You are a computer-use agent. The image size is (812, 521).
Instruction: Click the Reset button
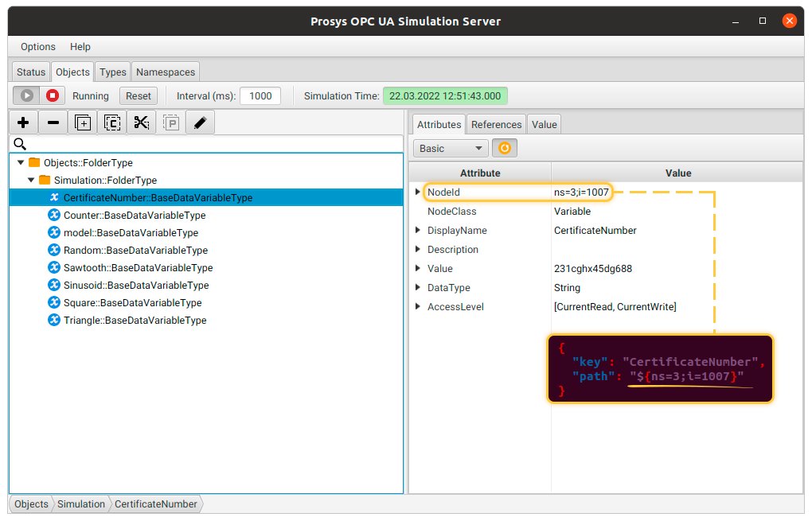point(139,96)
